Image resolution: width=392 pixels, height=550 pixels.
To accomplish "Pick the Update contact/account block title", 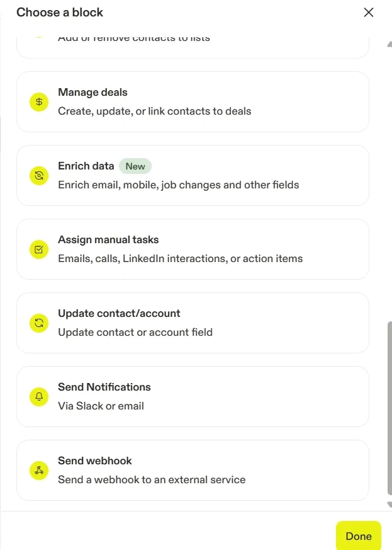I will (119, 314).
